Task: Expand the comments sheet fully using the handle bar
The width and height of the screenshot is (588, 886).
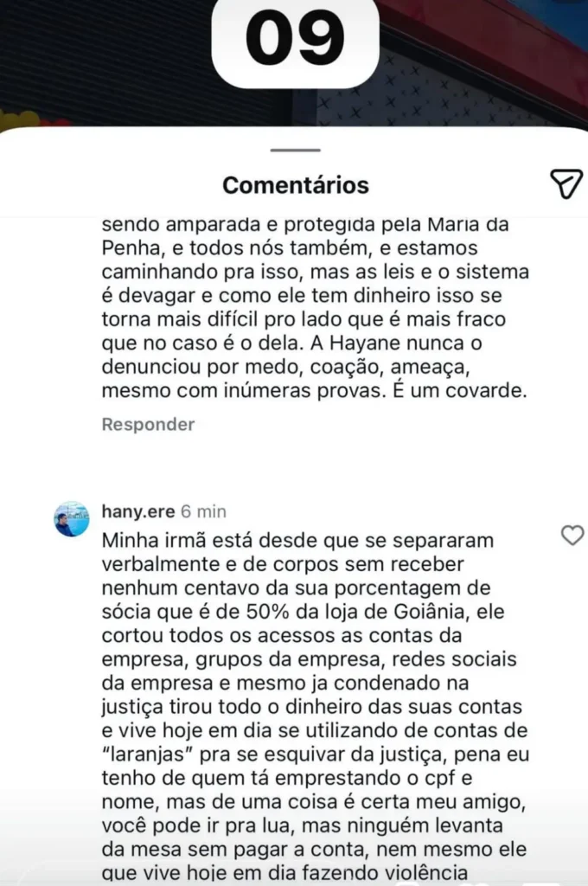Action: coord(293,151)
